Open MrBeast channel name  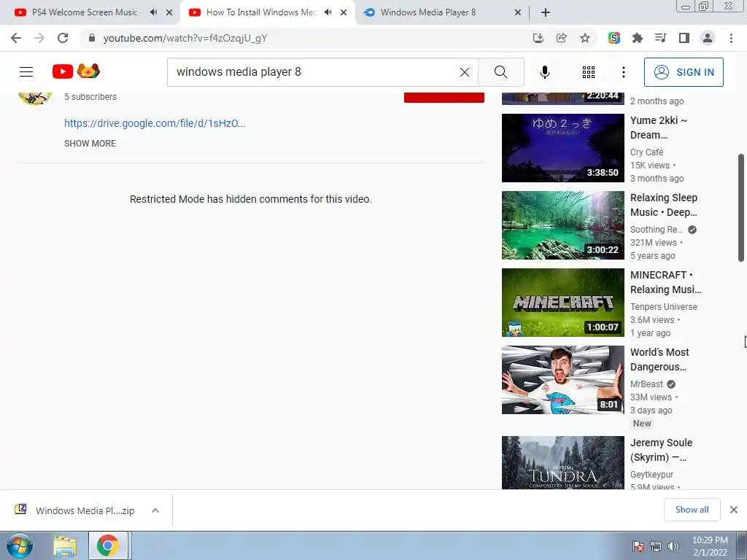646,384
